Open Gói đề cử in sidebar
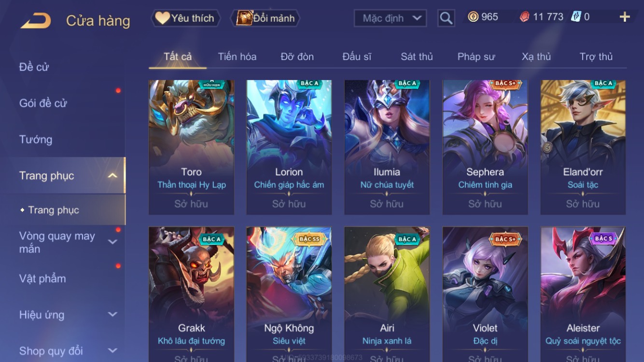Image resolution: width=644 pixels, height=362 pixels. (43, 103)
